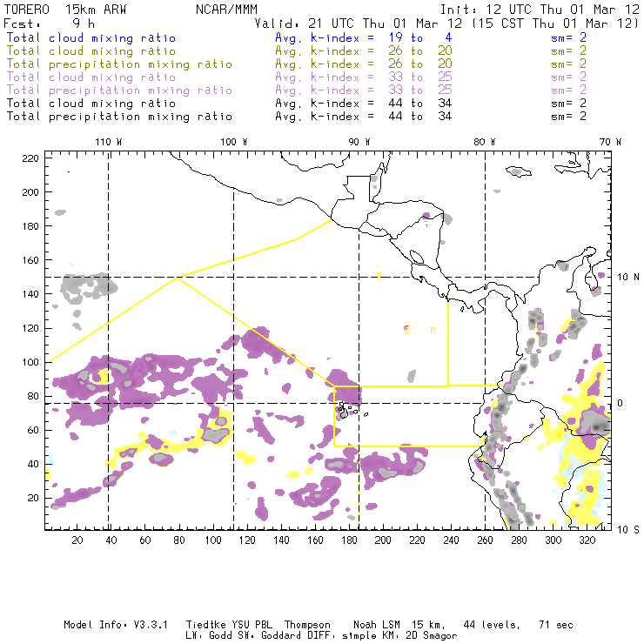
Task: Click the "80 W" longitude label
Action: (484, 142)
